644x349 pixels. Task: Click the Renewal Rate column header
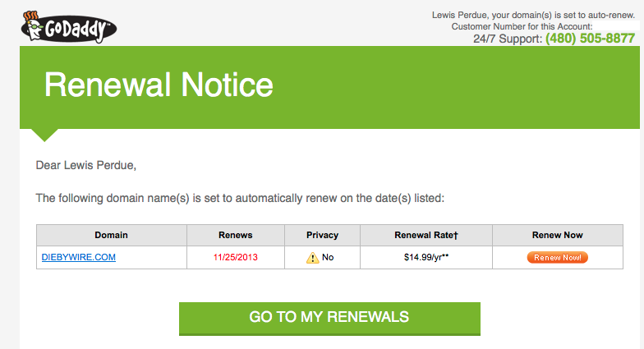[x=425, y=235]
